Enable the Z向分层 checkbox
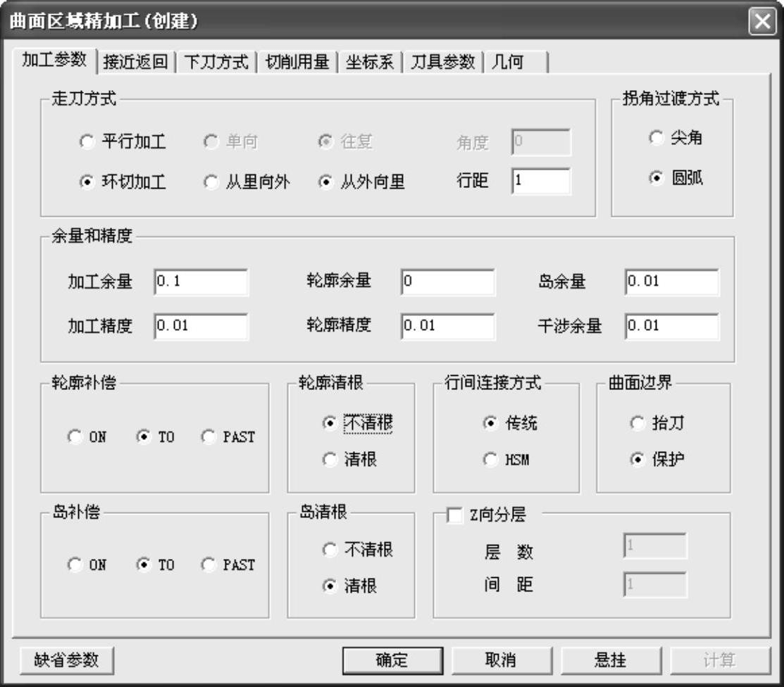784x687 pixels. [455, 516]
